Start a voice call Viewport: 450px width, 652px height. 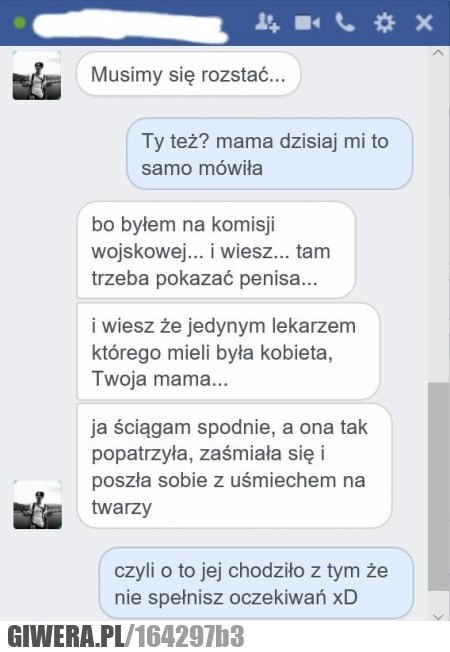point(345,22)
